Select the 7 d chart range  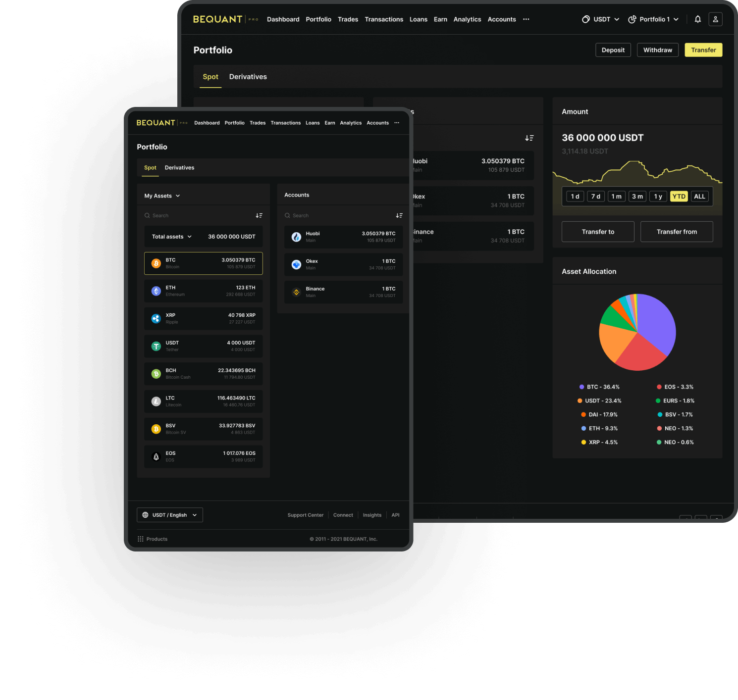[x=596, y=197]
